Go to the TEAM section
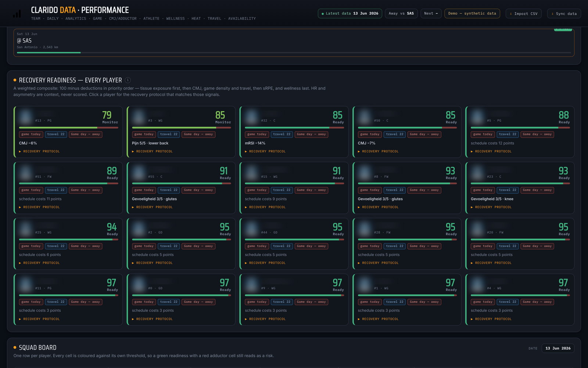588x368 pixels. (x=36, y=18)
